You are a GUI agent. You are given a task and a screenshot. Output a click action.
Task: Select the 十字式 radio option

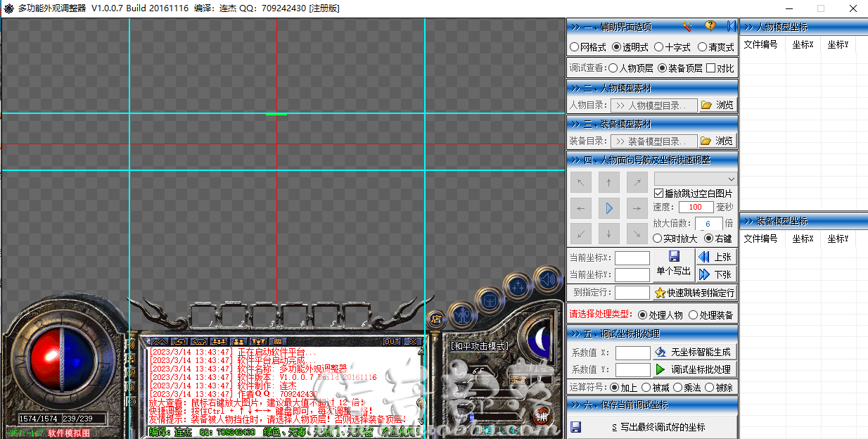[x=672, y=47]
